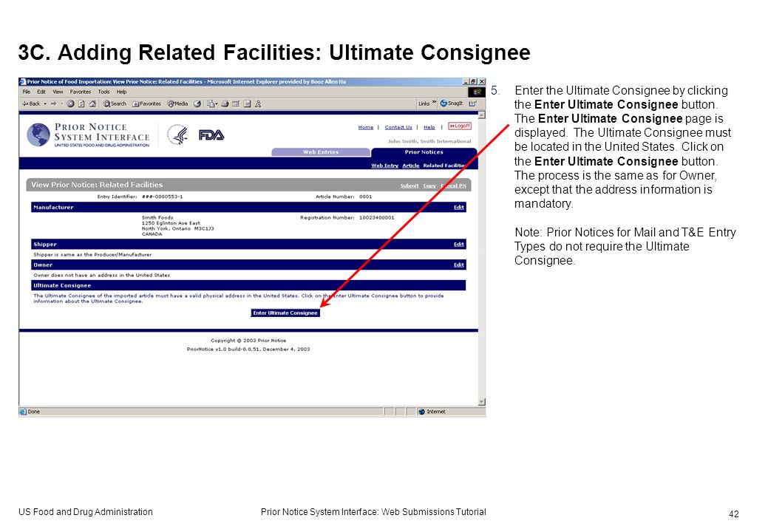Image resolution: width=768 pixels, height=532 pixels.
Task: Click the Article Number value 0001
Action: pyautogui.click(x=365, y=197)
